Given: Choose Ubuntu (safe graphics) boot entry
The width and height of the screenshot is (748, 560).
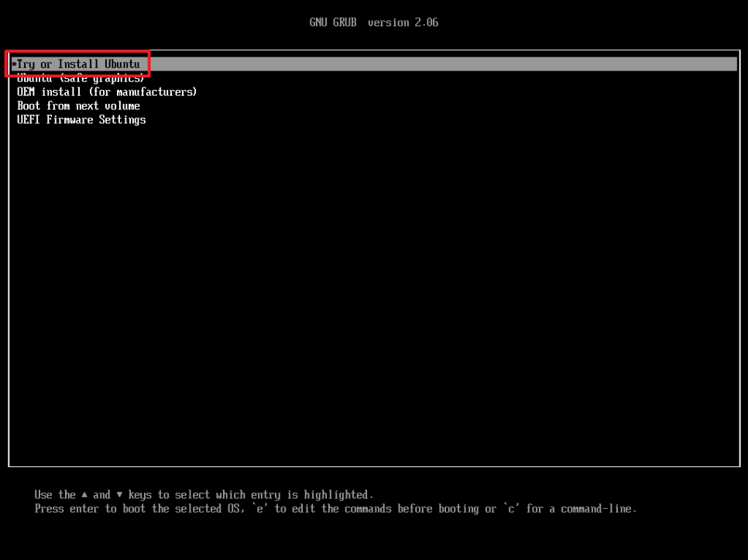Looking at the screenshot, I should click(81, 78).
